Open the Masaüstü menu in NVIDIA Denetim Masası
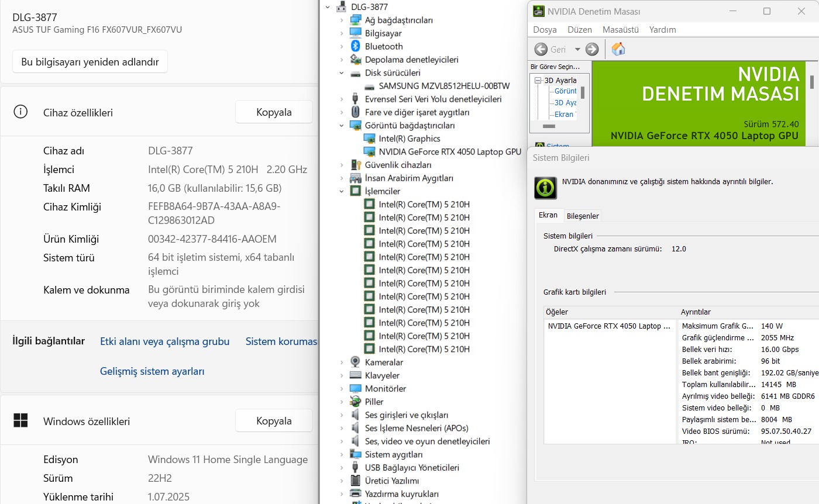The height and width of the screenshot is (504, 819). pos(621,29)
